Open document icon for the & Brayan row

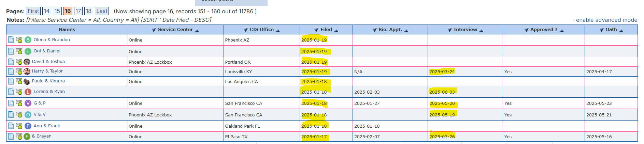(x=11, y=137)
